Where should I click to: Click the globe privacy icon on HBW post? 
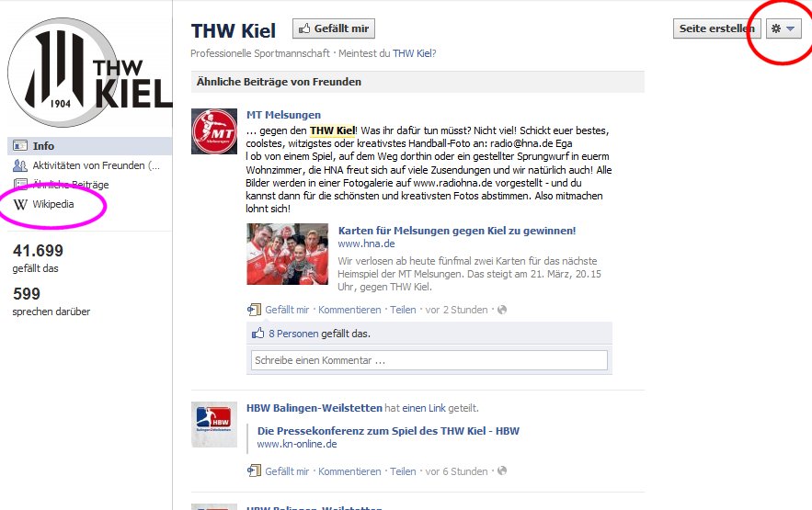(502, 471)
